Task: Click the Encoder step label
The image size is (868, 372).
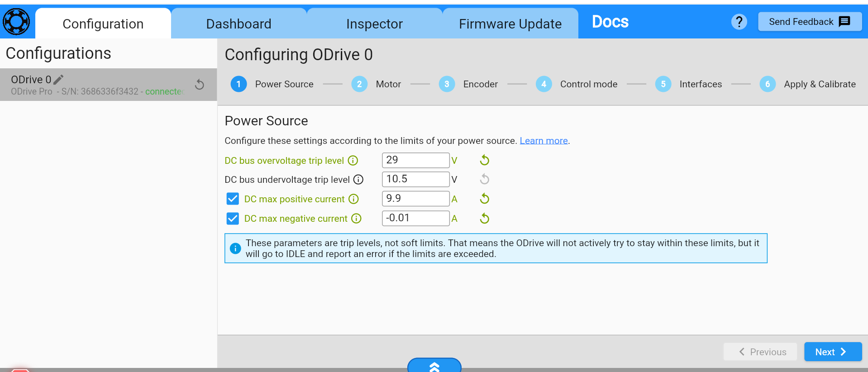Action: 480,84
